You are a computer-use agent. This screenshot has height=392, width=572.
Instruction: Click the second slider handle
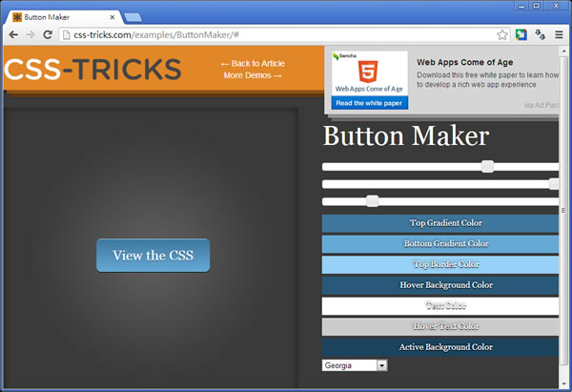click(554, 184)
